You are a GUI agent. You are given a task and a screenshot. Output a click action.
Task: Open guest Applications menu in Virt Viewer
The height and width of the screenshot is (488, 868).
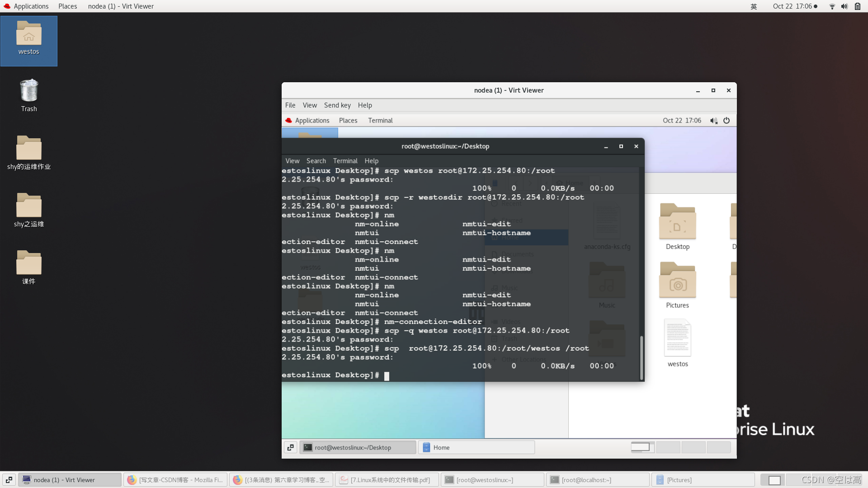coord(307,121)
